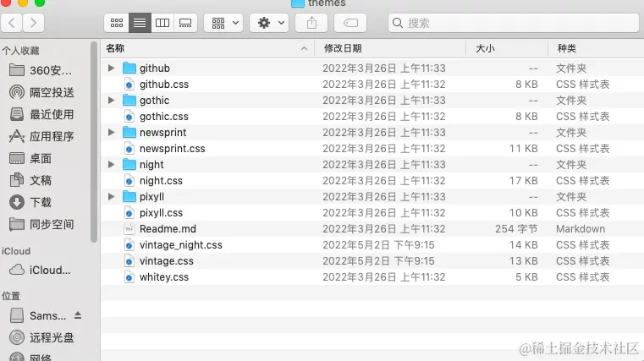Switch to gallery view

click(185, 23)
